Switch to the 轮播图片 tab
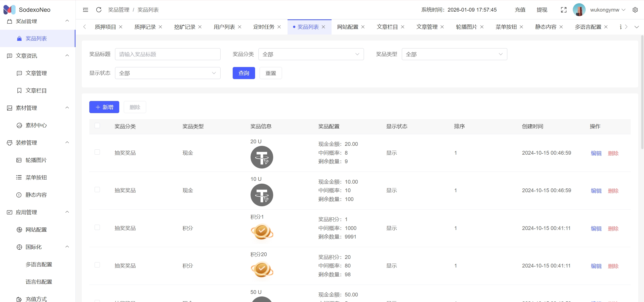The height and width of the screenshot is (302, 644). (x=466, y=27)
